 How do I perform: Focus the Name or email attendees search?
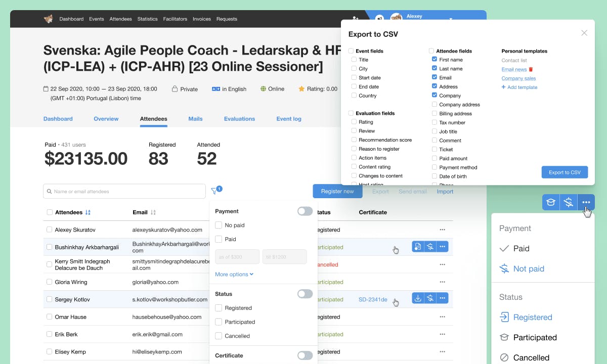pyautogui.click(x=124, y=191)
